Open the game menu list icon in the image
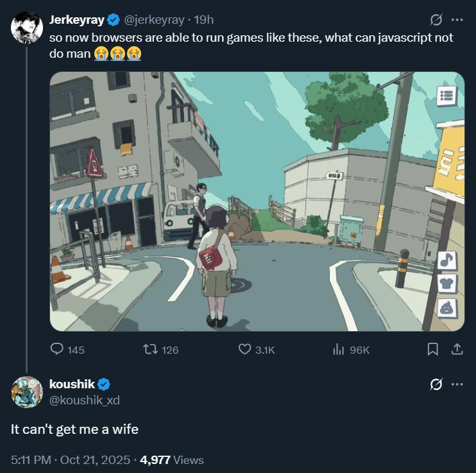 click(446, 96)
